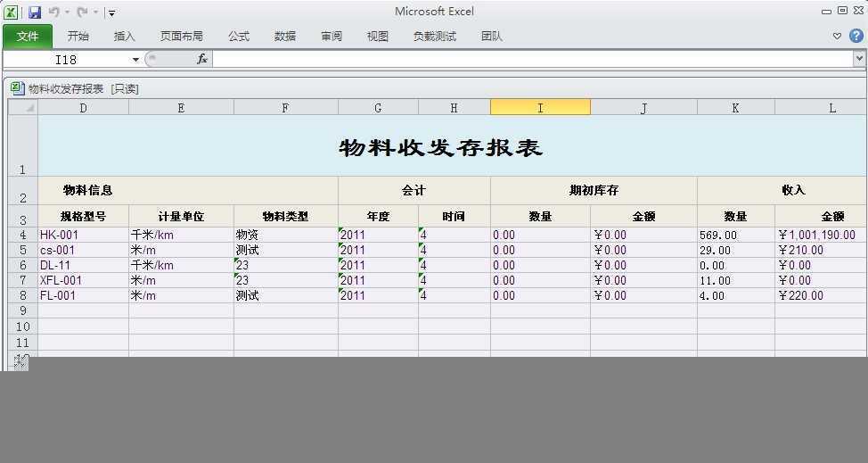Click the 年度 column label
Image resolution: width=868 pixels, height=463 pixels.
coord(378,216)
